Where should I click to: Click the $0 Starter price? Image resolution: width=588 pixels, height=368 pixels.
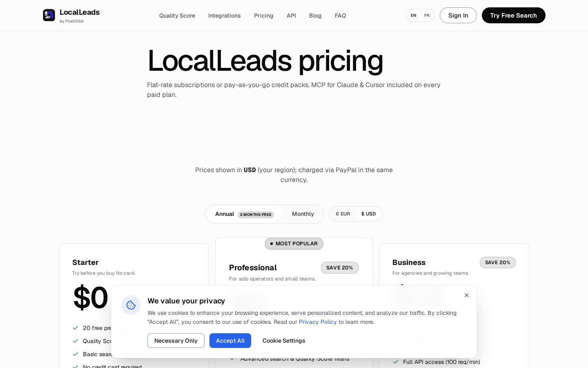[90, 298]
